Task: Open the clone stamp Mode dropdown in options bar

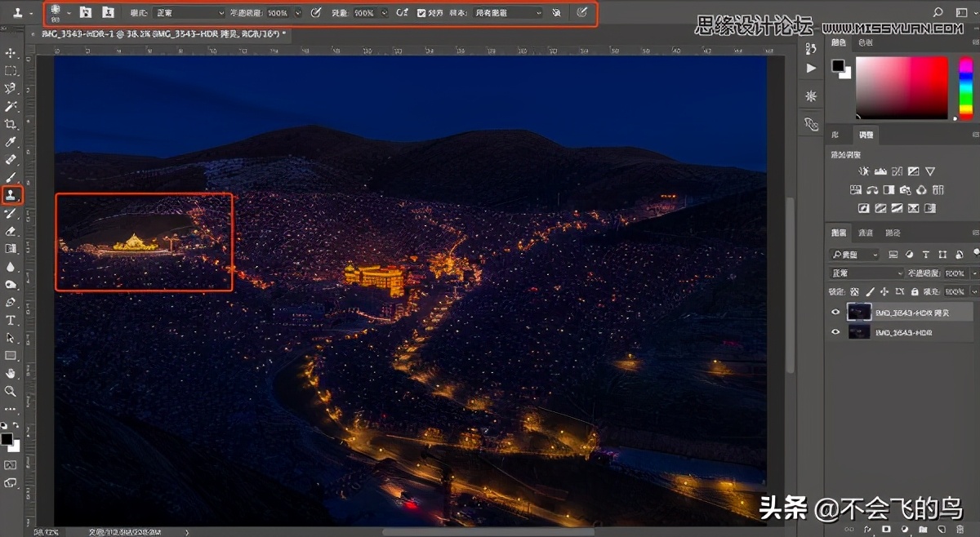Action: click(x=188, y=12)
